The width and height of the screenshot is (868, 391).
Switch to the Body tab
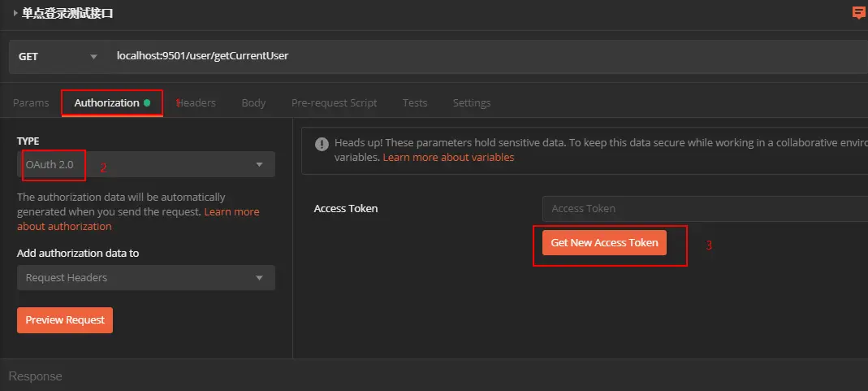coord(253,103)
